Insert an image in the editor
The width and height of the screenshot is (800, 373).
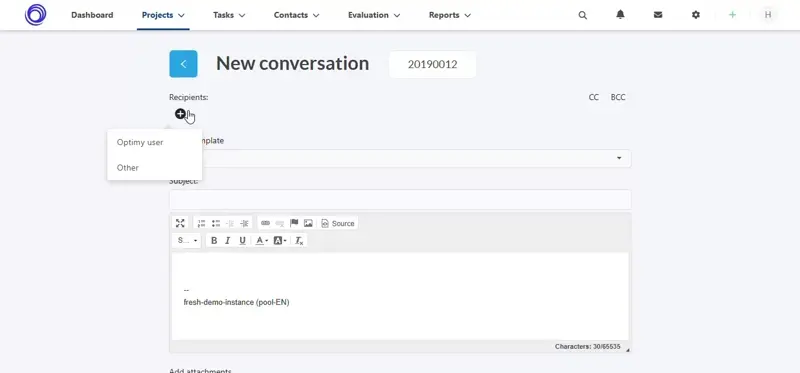pos(308,223)
